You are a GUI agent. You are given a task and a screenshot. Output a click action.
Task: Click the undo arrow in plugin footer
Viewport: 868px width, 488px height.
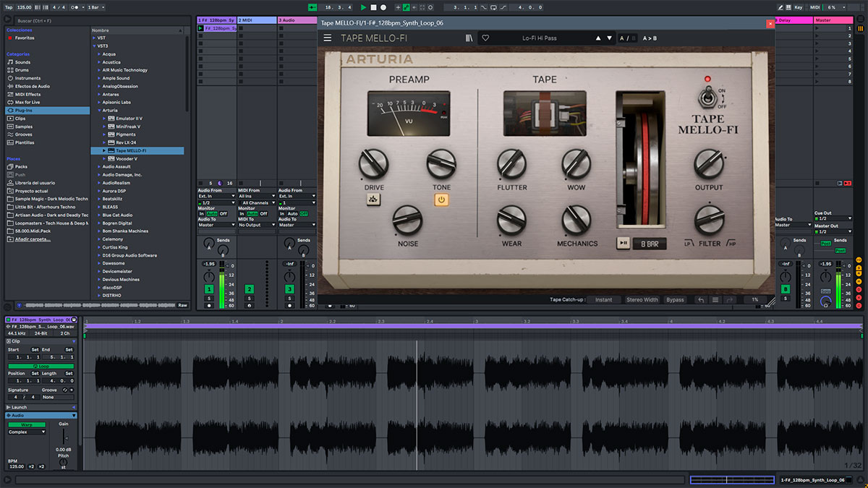click(x=700, y=299)
